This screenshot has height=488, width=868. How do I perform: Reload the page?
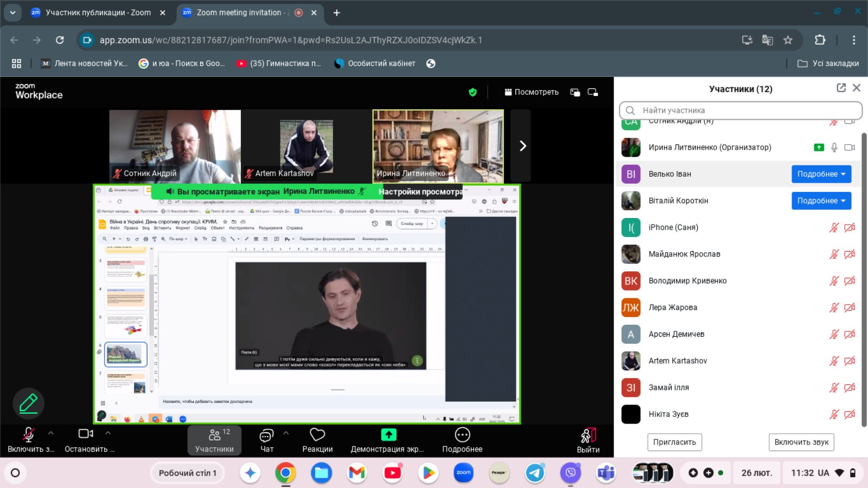point(60,40)
